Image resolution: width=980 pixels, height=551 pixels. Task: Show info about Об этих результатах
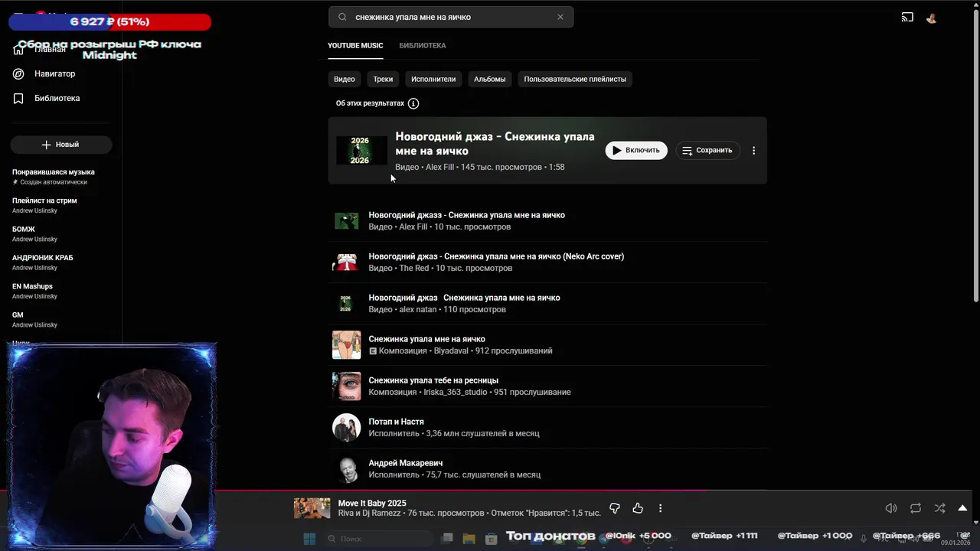[413, 103]
